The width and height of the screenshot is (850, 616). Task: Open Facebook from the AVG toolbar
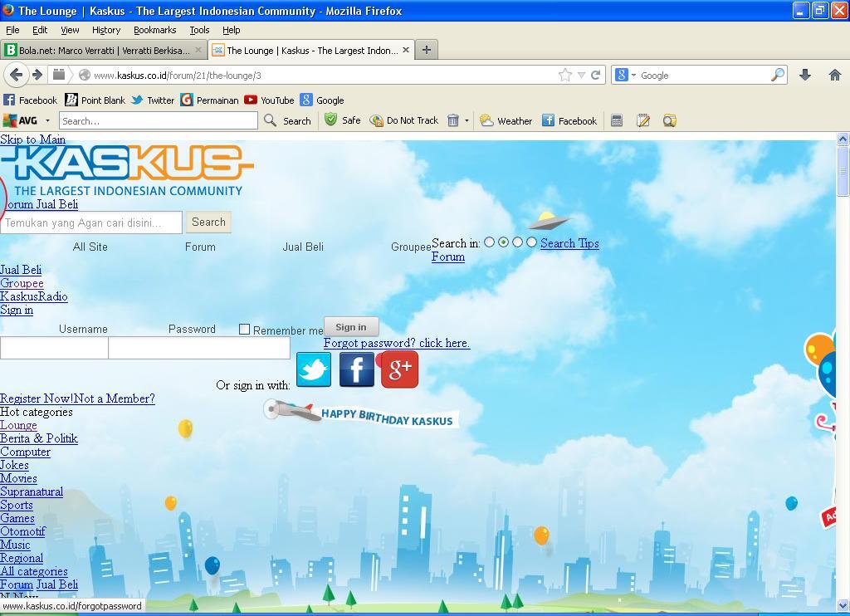coord(569,120)
